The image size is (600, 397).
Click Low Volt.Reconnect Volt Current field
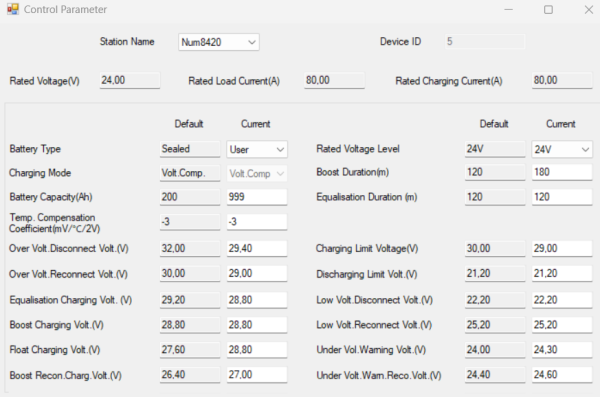click(562, 325)
